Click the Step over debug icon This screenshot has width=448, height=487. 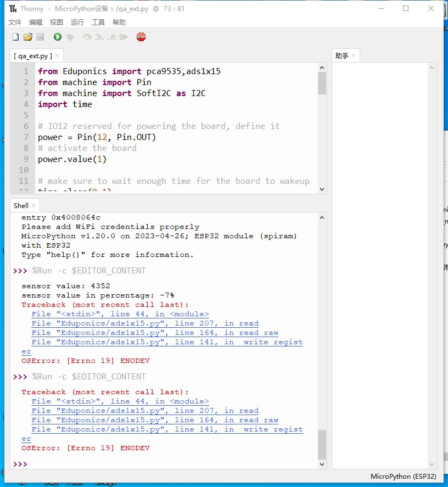tap(87, 37)
